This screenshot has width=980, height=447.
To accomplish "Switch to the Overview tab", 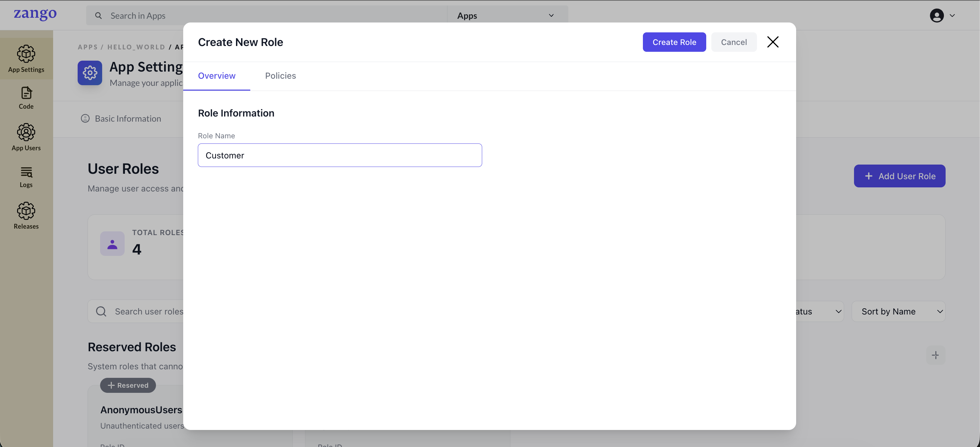I will click(217, 76).
